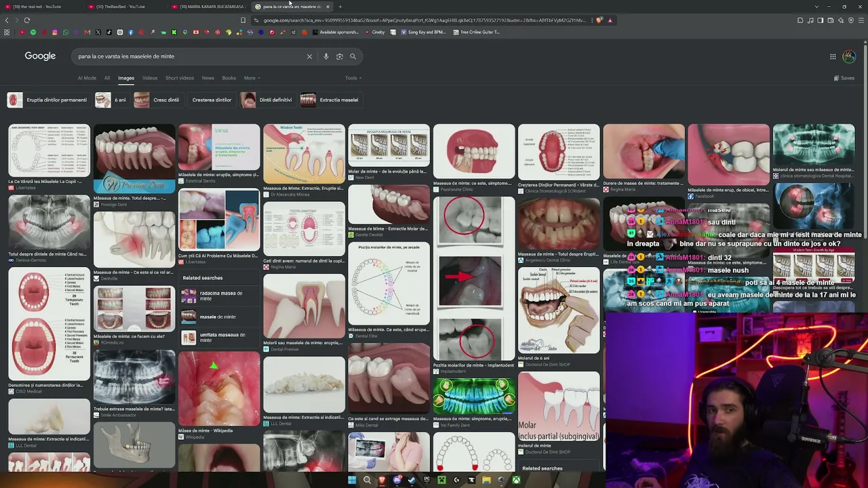The image size is (868, 488).
Task: Switch to the News tab
Action: coord(208,78)
